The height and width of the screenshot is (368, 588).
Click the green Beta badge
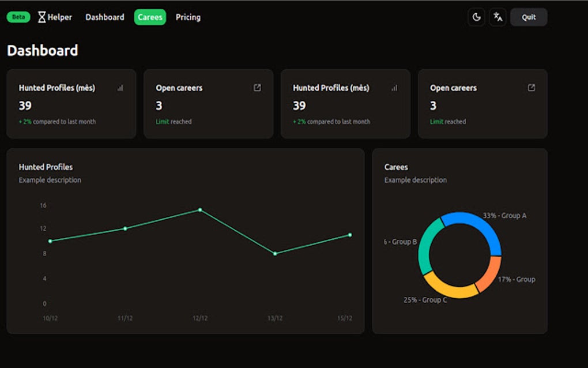[18, 17]
